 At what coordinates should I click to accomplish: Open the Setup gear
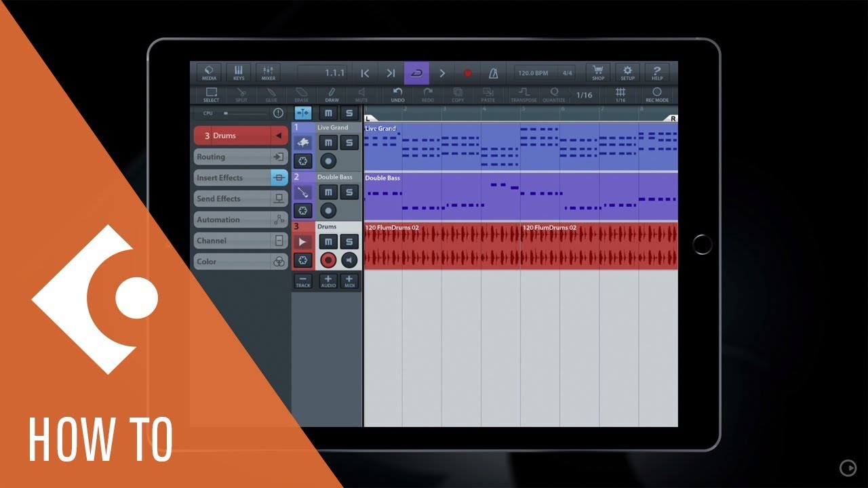(x=628, y=73)
